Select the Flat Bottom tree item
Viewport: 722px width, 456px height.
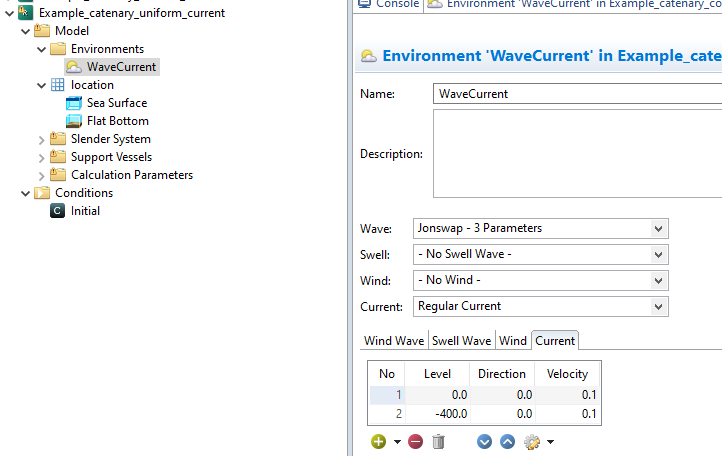pos(117,121)
